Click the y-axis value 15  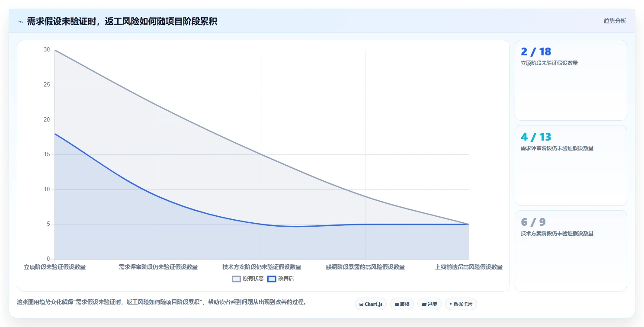tap(47, 154)
